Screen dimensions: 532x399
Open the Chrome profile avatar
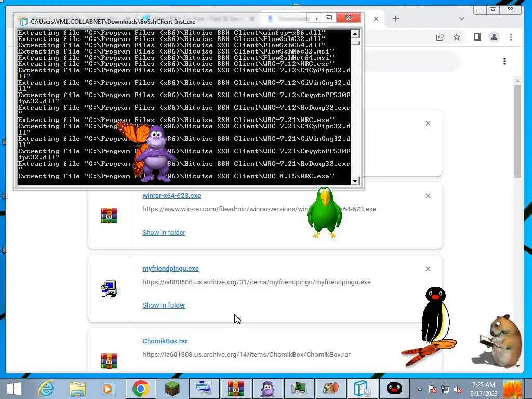pos(494,37)
